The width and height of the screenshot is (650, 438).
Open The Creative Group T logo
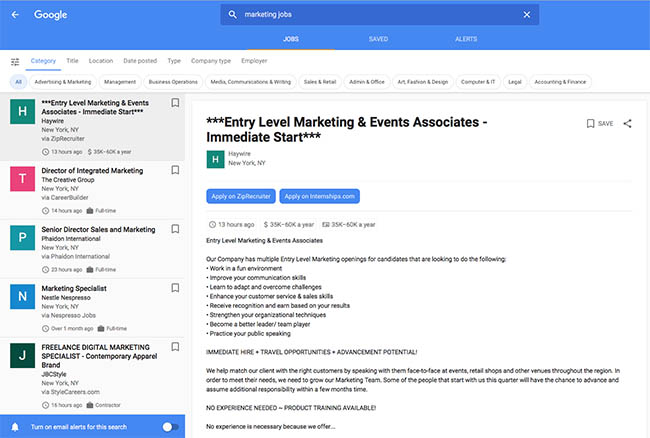click(22, 179)
